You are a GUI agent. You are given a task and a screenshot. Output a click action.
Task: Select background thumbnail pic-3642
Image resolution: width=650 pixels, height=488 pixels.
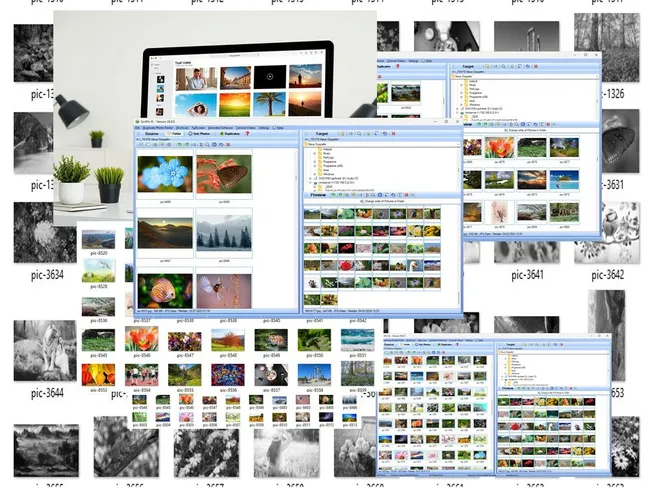(607, 232)
